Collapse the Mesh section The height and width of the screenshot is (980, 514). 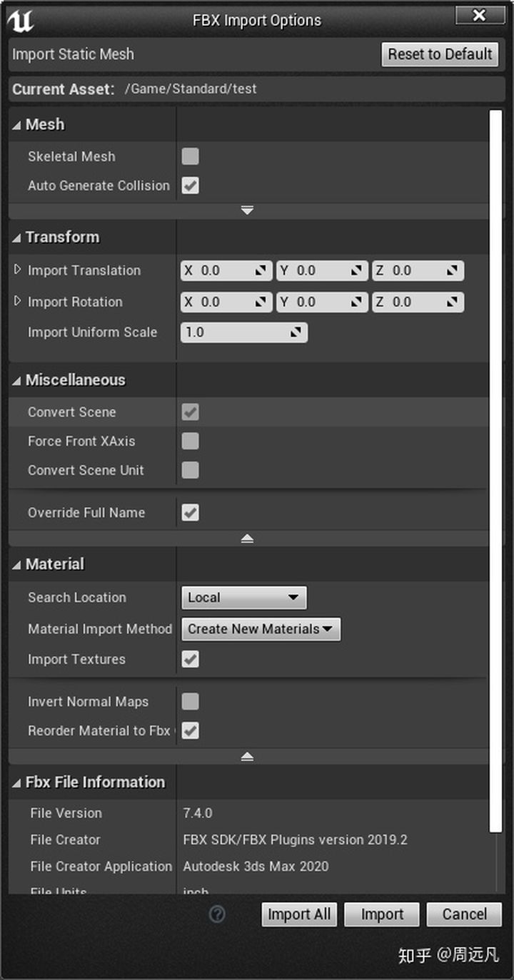(x=16, y=125)
